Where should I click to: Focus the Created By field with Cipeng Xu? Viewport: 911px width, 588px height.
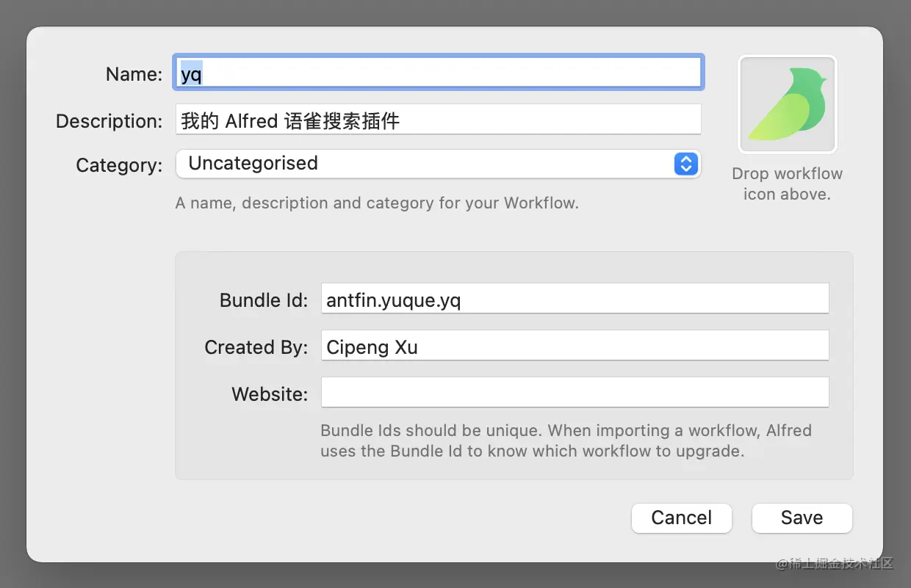click(x=575, y=346)
